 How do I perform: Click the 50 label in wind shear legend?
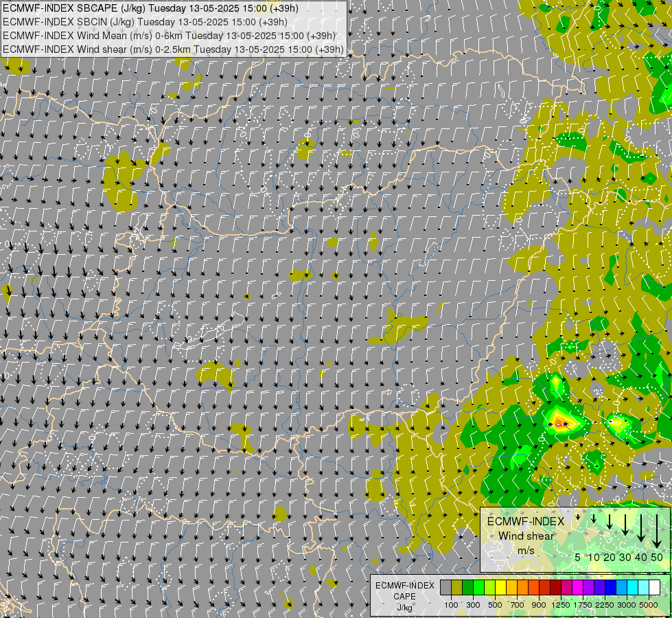[657, 557]
